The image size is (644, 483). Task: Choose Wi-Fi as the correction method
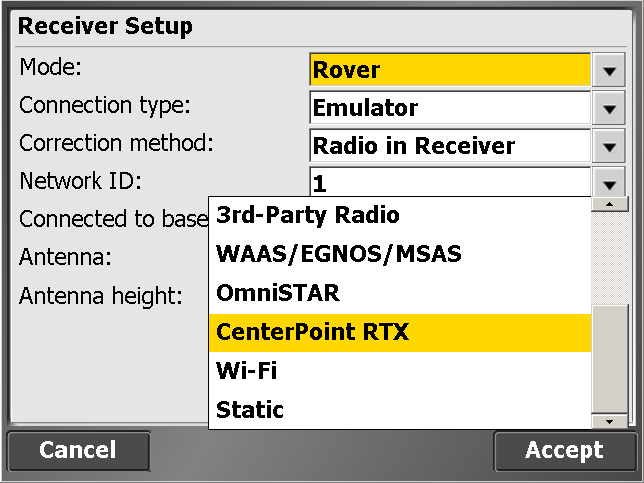(400, 371)
